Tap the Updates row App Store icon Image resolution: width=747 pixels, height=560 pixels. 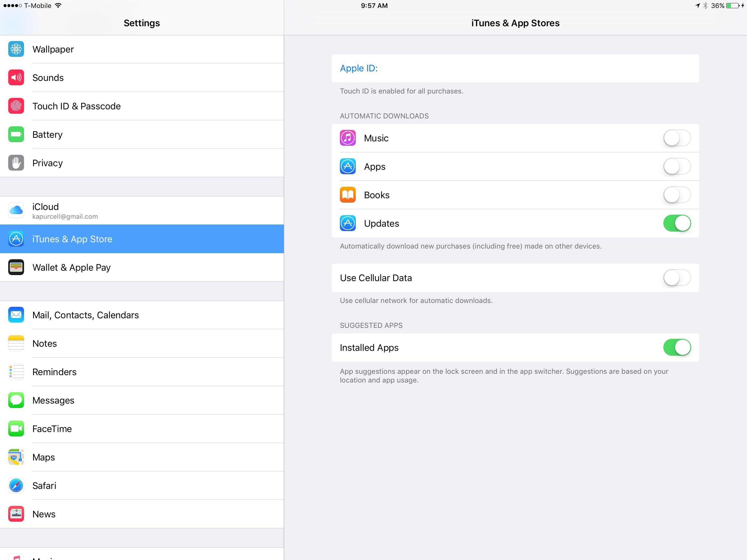(348, 223)
